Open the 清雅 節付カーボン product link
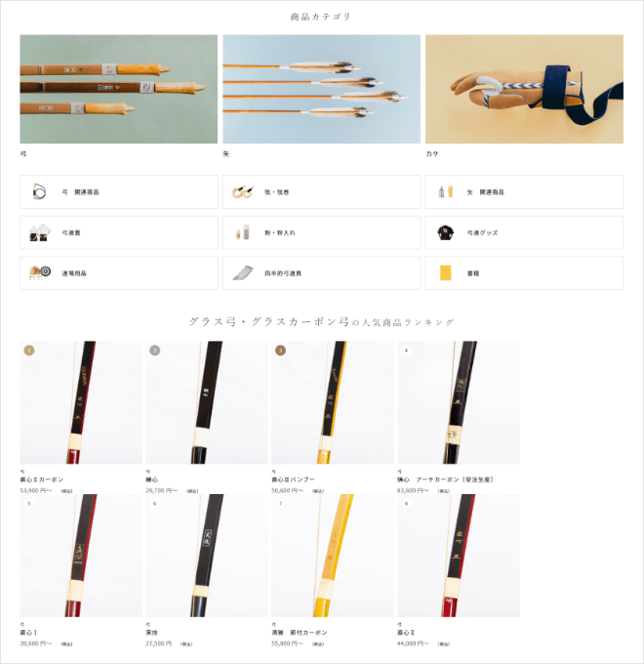The width and height of the screenshot is (644, 664). pos(300,632)
